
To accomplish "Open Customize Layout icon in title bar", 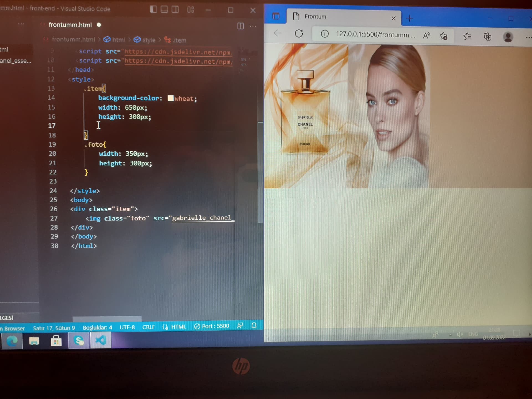I will coord(191,10).
